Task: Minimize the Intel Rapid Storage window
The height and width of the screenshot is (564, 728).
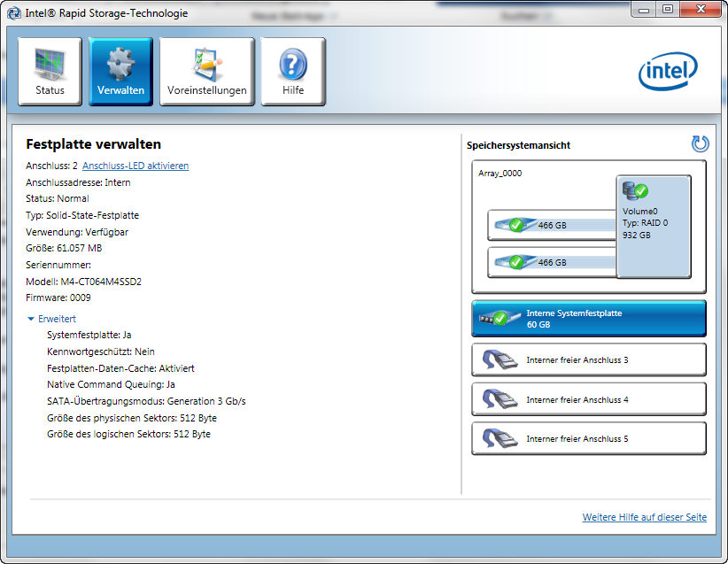Action: click(644, 9)
